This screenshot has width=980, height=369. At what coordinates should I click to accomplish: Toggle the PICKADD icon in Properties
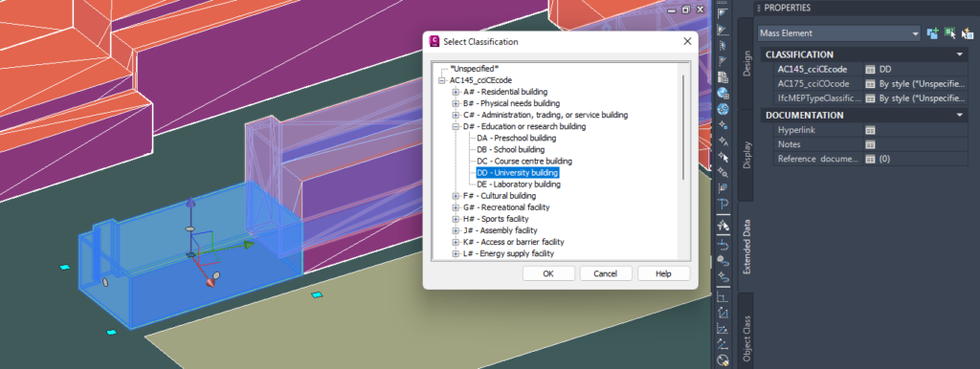click(933, 33)
